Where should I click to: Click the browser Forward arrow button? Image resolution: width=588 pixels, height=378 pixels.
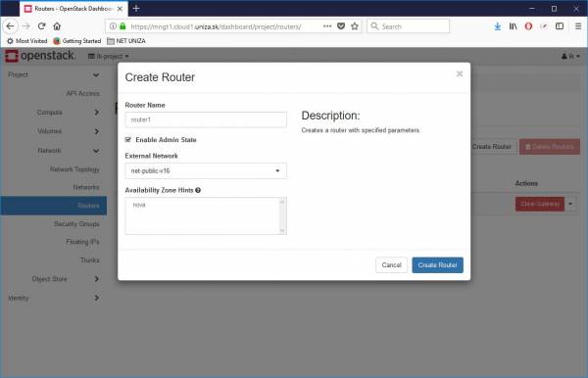point(25,26)
